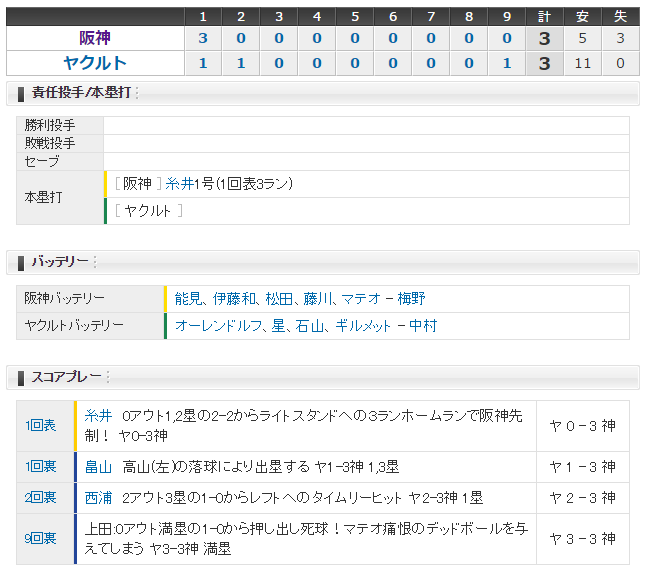The width and height of the screenshot is (646, 587).
Task: Open pitcher 石山 in ヤクルト battery
Action: coord(309,326)
